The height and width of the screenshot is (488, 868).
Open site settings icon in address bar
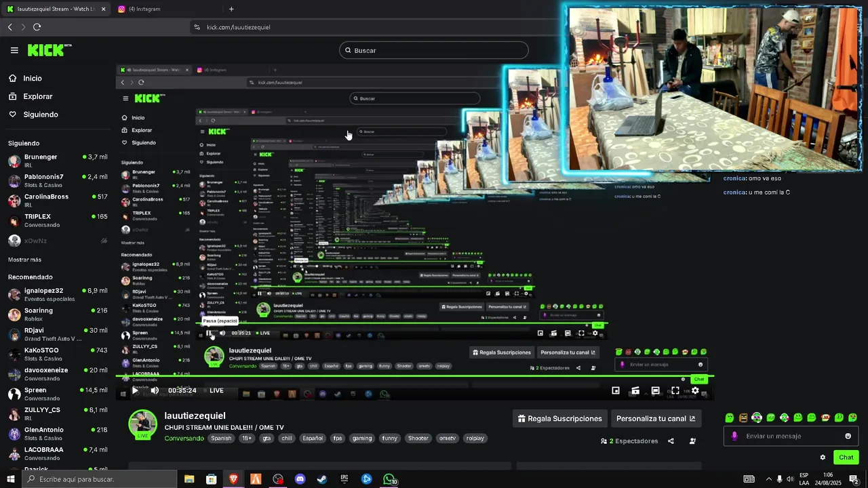click(197, 27)
